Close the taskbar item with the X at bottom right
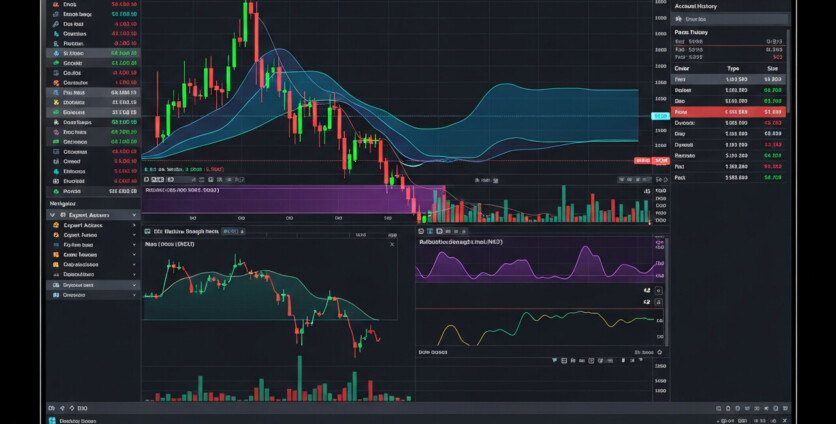This screenshot has width=836, height=424. tap(785, 421)
